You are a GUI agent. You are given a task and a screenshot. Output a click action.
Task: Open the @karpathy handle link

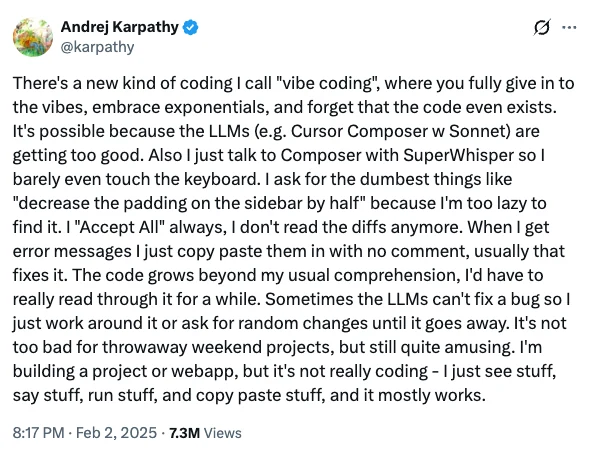(x=97, y=47)
